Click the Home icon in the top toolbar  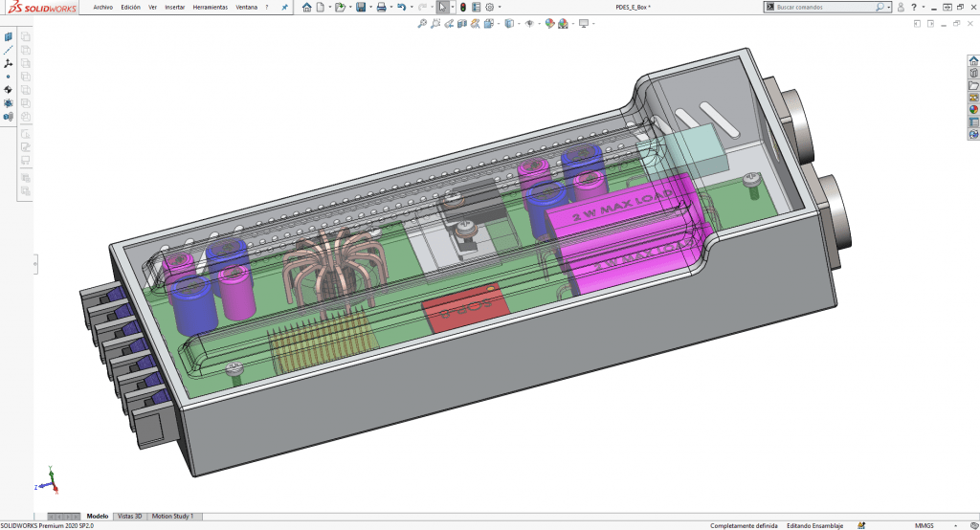click(307, 8)
